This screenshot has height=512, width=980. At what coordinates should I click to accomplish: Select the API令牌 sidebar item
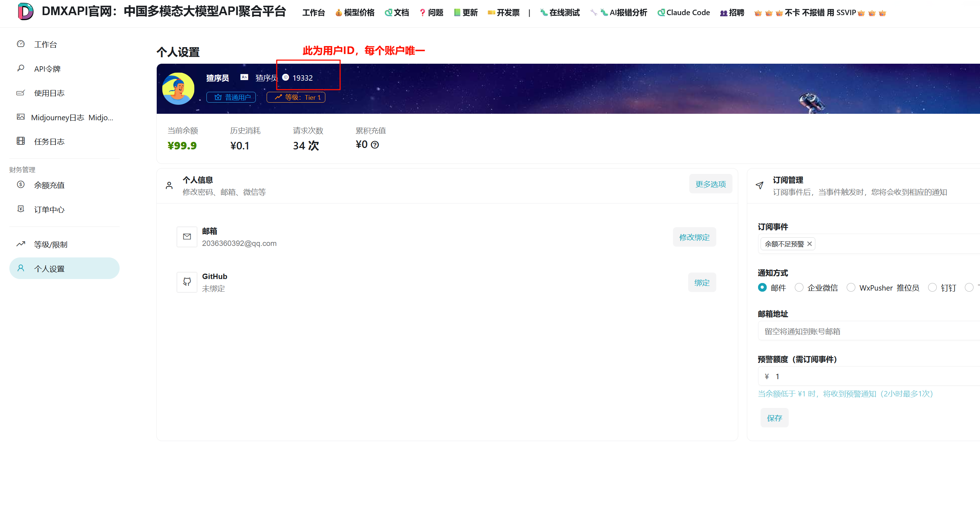[48, 68]
